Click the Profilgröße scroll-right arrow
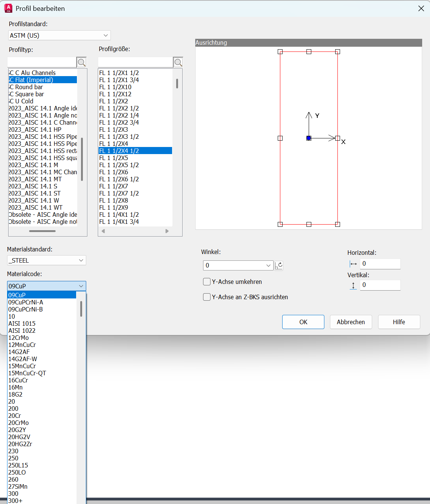 [x=167, y=231]
